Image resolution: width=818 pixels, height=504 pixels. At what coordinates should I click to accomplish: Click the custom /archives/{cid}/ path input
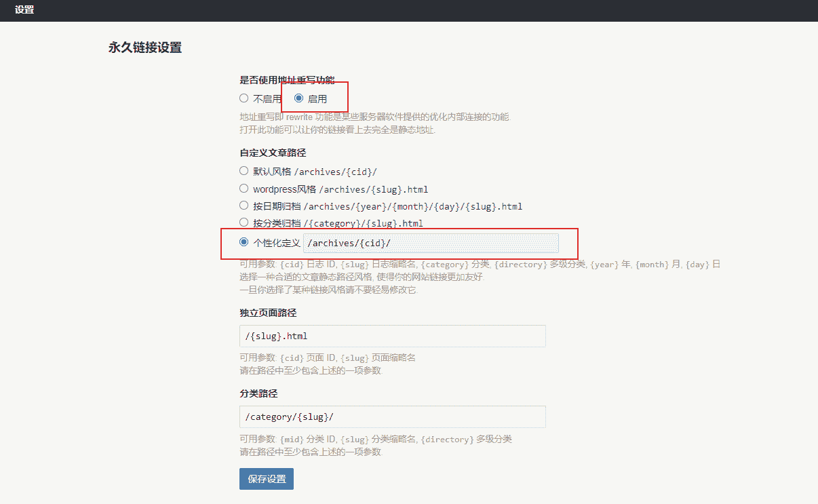pyautogui.click(x=431, y=243)
